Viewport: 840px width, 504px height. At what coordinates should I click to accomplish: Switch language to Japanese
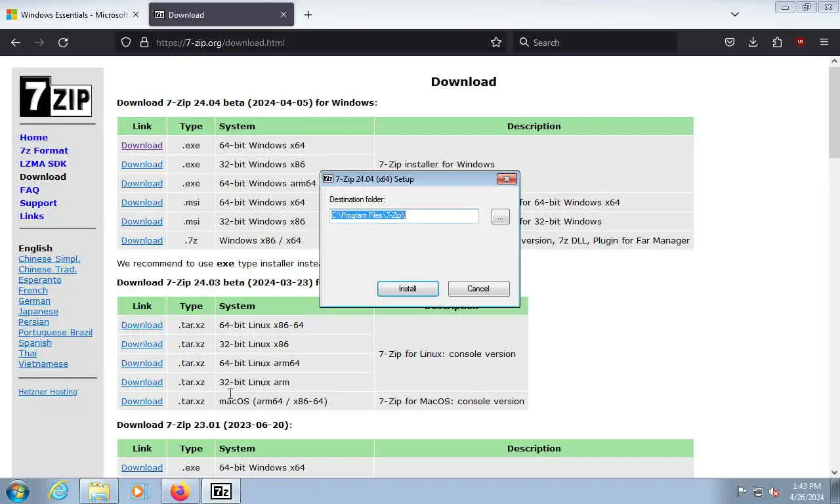coord(38,311)
